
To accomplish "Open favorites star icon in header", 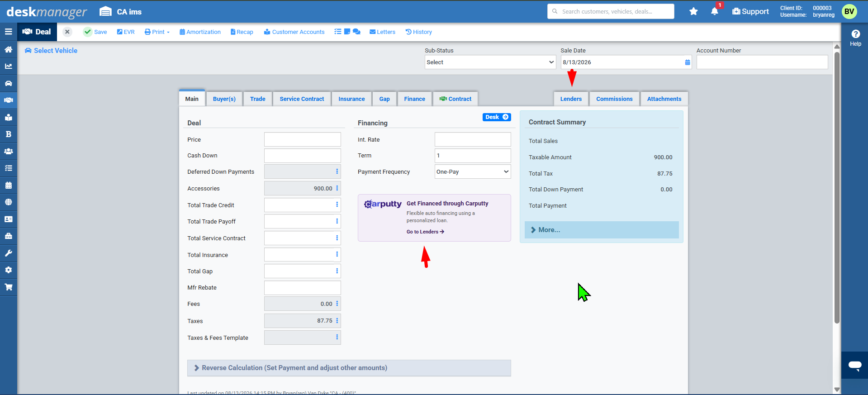I will pos(693,11).
